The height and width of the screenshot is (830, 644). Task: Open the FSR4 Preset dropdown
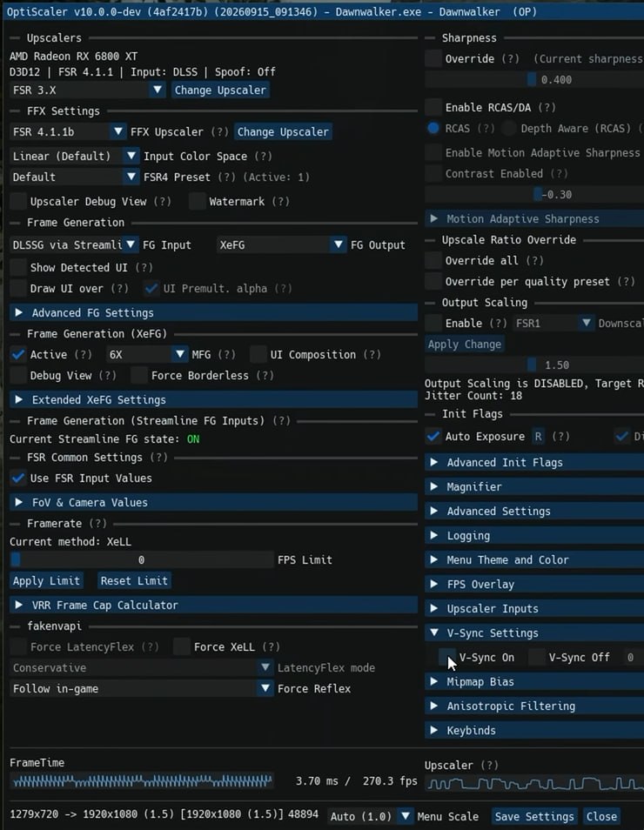pyautogui.click(x=75, y=177)
